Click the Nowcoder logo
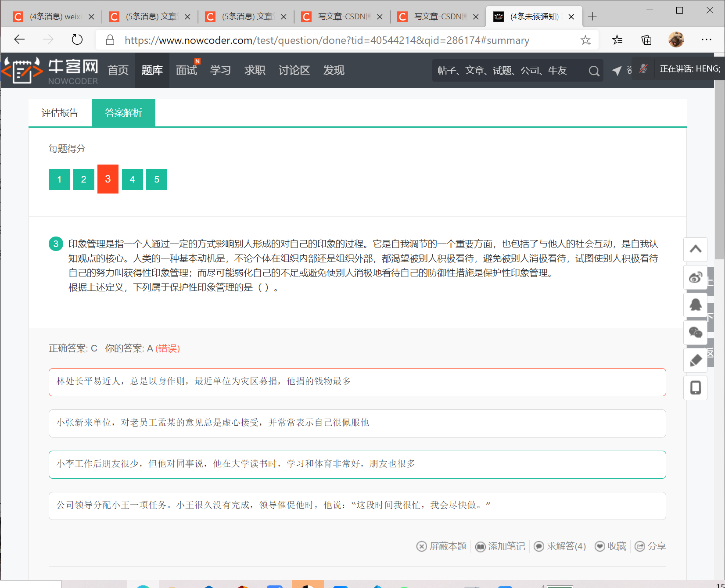This screenshot has height=588, width=725. click(50, 70)
